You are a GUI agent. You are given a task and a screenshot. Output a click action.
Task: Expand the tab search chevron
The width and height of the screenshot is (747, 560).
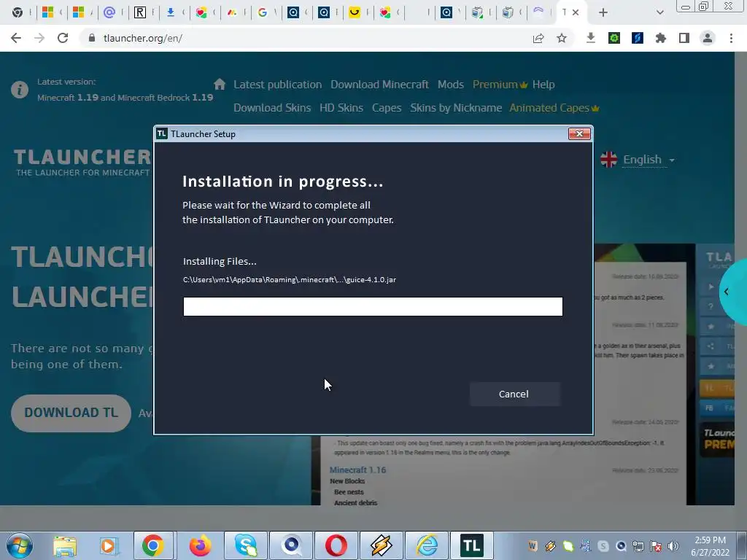(659, 12)
